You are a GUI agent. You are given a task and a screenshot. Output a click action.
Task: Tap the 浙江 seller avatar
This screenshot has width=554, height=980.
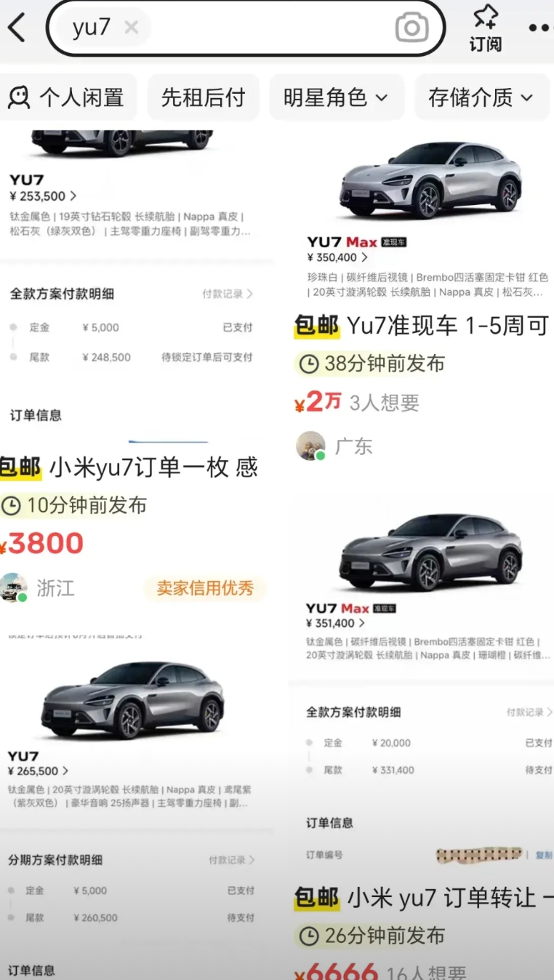pyautogui.click(x=14, y=587)
